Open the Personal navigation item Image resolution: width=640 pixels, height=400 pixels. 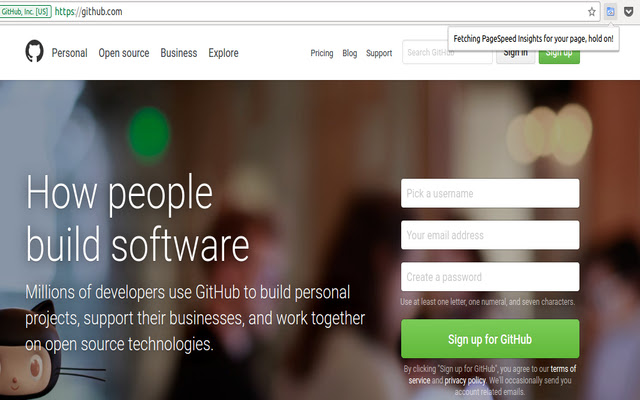69,53
